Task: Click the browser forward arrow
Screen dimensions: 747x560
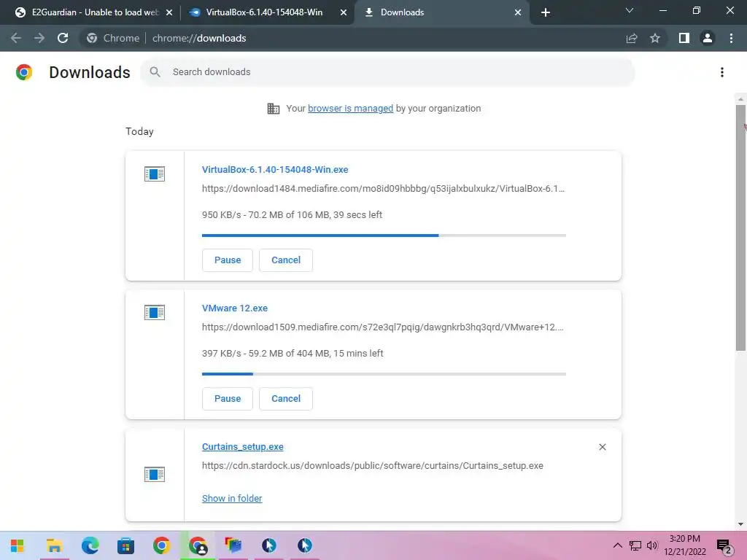Action: (39, 38)
